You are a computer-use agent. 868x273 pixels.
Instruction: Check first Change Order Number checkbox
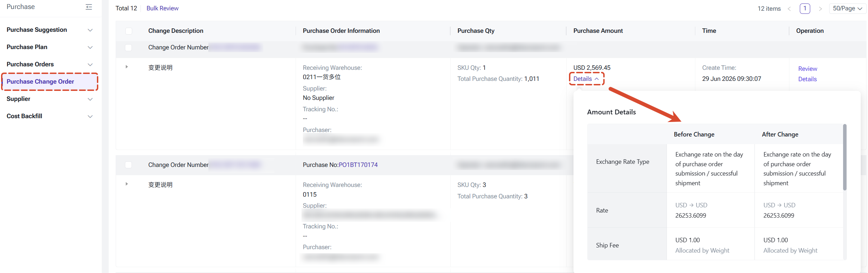(x=128, y=47)
